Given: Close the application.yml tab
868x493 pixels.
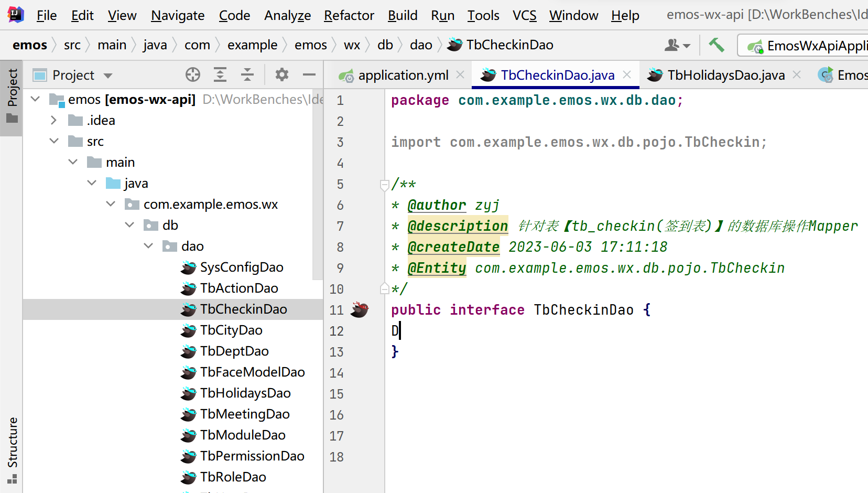Looking at the screenshot, I should (x=460, y=74).
